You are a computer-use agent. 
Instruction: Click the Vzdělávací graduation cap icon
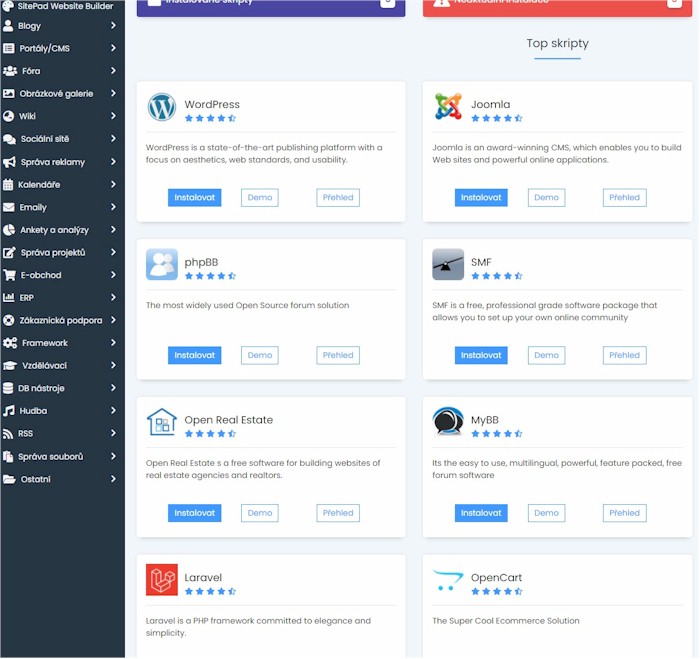pos(10,366)
